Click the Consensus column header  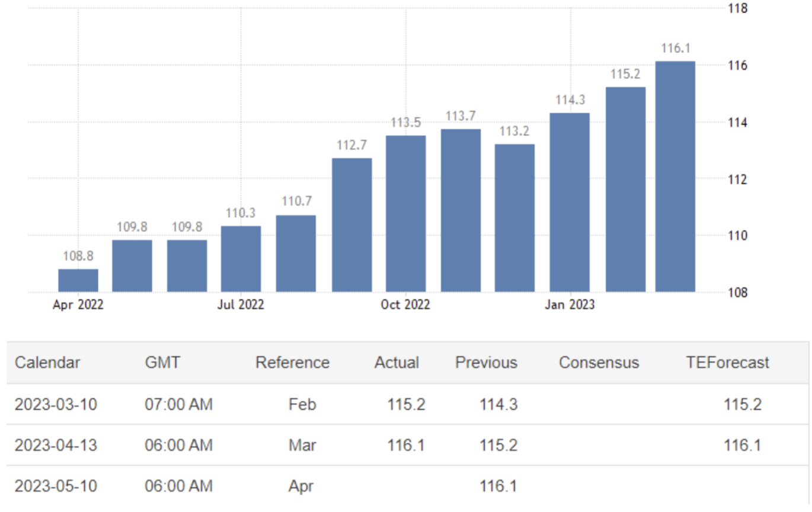tap(599, 363)
